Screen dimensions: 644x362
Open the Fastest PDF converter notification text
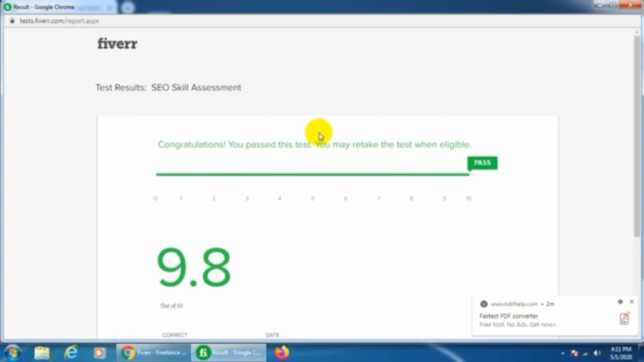[509, 316]
